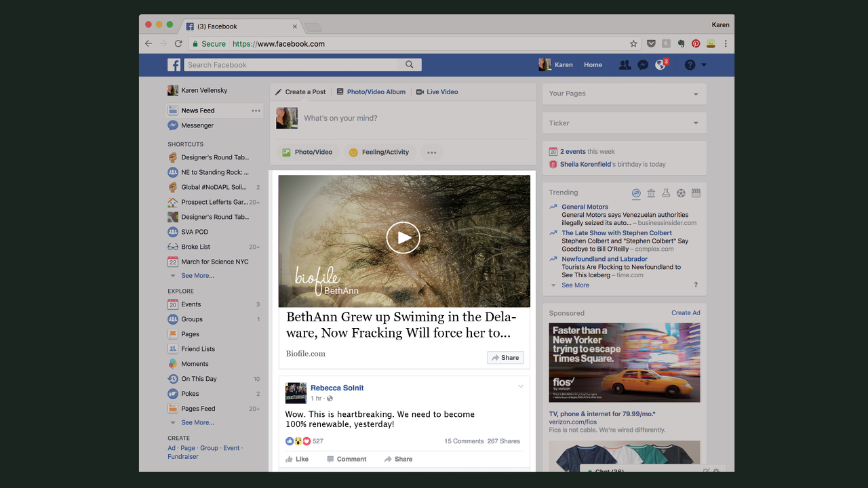Go to Home in header
Viewport: 868px width, 488px height.
[593, 65]
